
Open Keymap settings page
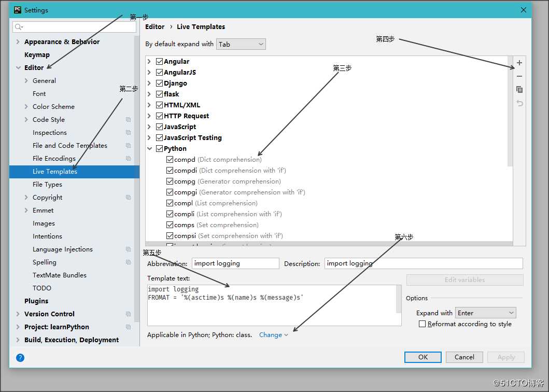point(37,54)
